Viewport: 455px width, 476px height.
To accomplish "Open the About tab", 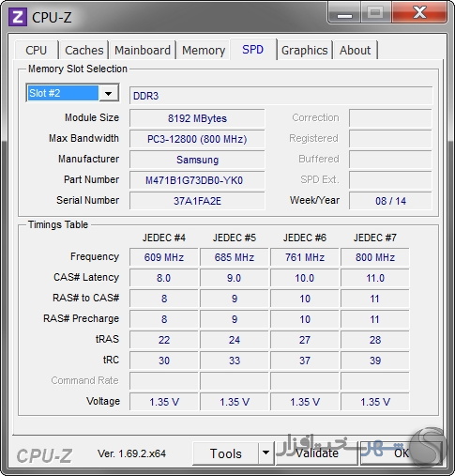I will coord(356,50).
